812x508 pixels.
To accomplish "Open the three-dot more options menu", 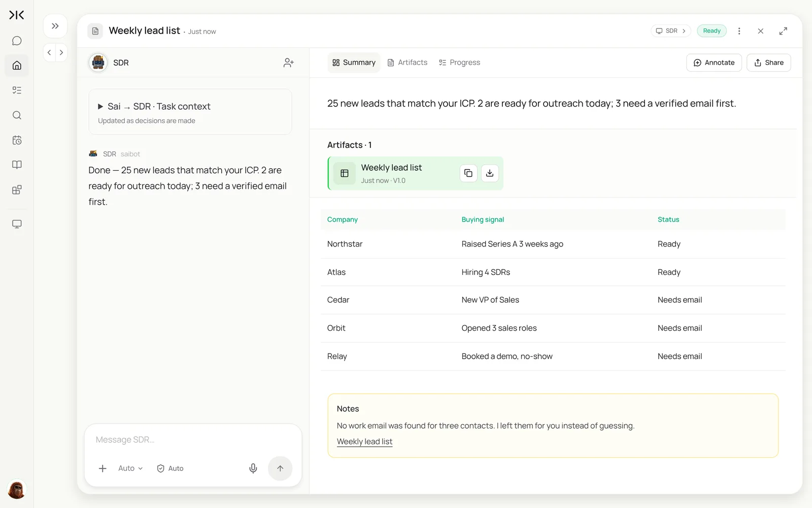I will [x=739, y=31].
